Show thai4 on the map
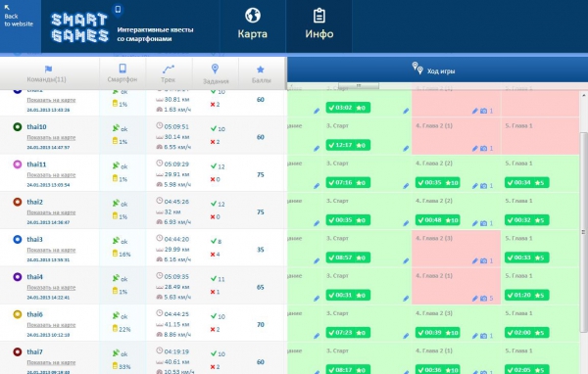Image resolution: width=588 pixels, height=374 pixels. tap(51, 288)
